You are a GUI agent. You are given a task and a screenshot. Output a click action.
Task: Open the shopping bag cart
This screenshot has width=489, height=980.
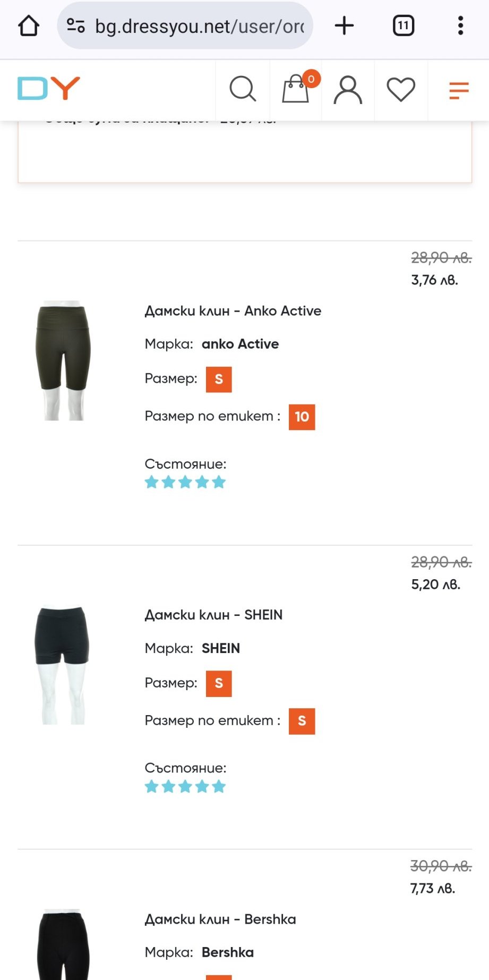pos(296,89)
